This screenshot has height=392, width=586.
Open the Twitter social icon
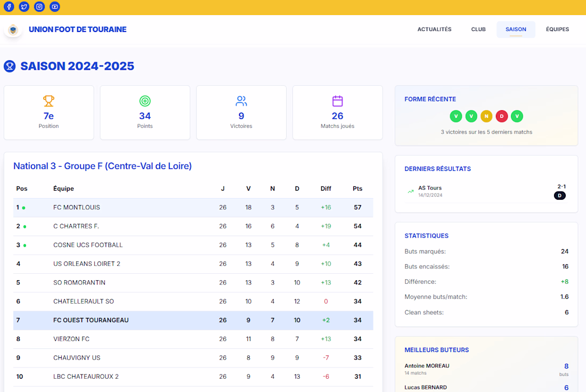point(25,6)
